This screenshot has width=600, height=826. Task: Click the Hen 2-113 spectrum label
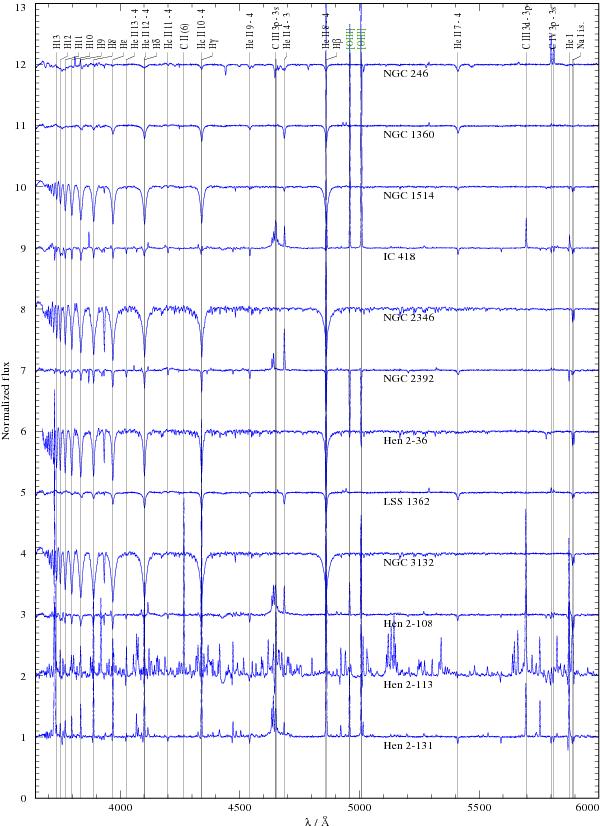coord(409,687)
